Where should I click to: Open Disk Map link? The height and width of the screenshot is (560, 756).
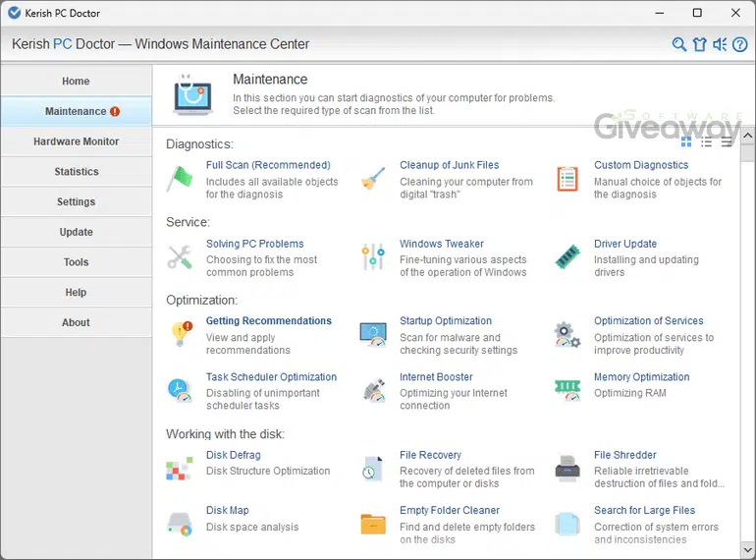227,510
